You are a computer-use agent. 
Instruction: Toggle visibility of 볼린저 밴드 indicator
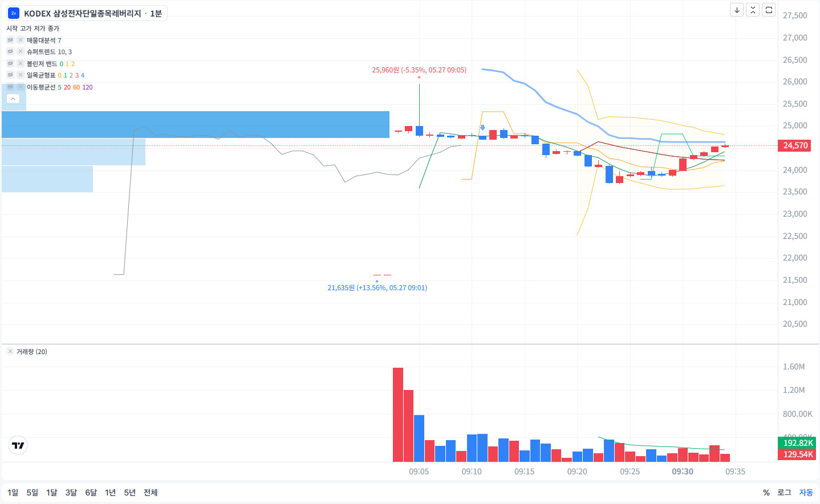pos(10,64)
